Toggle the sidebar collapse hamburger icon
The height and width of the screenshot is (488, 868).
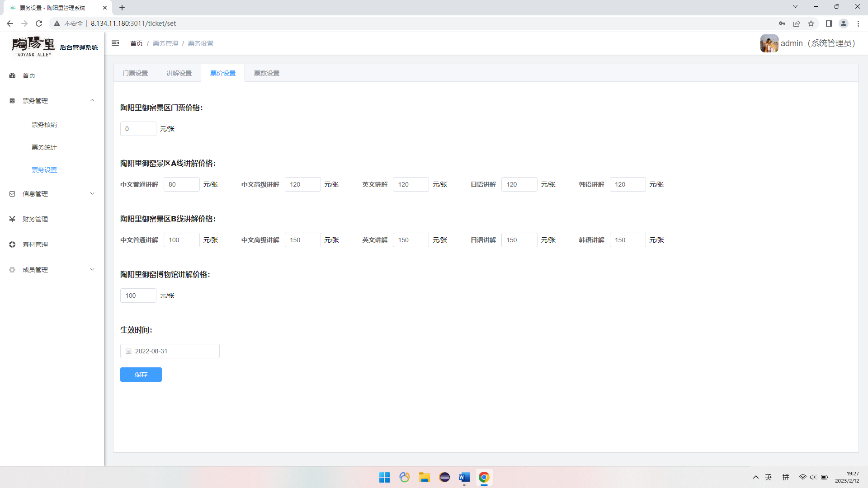tap(115, 43)
